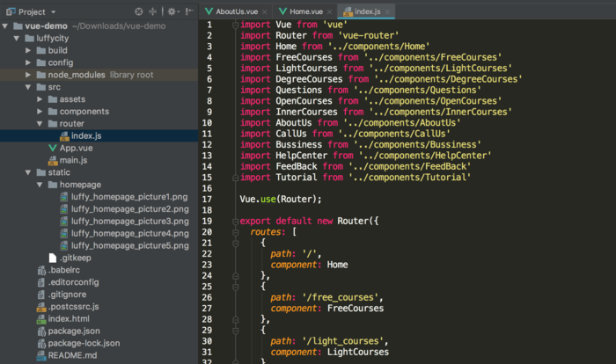
Task: Click the hide Project panel icon
Action: click(x=189, y=11)
